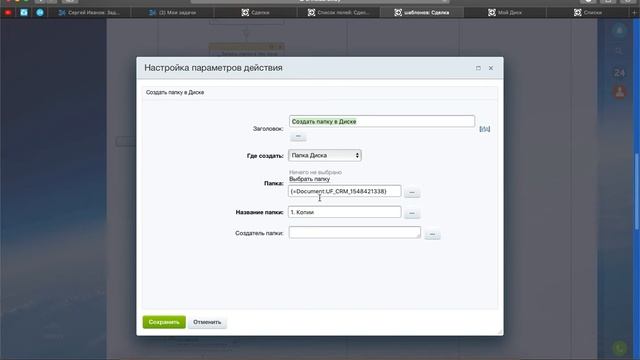Viewport: 640px width, 360px height.
Task: Click the page scrollbar on the right edge
Action: (637, 191)
